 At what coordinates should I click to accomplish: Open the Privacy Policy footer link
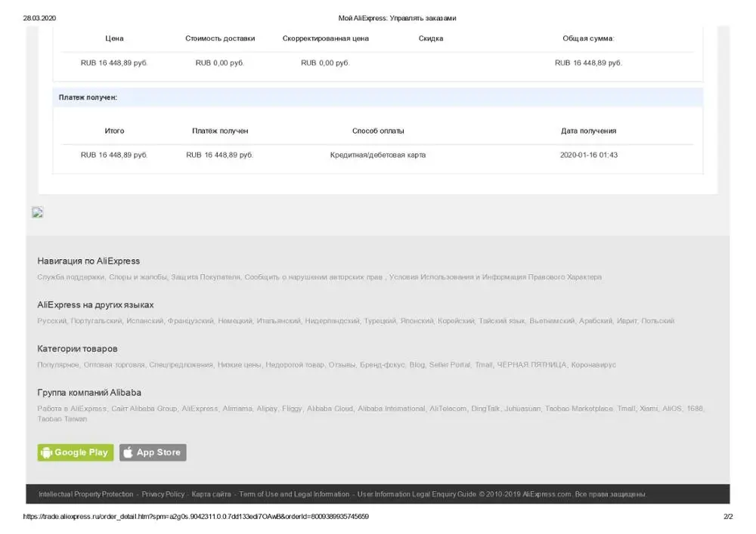coord(163,495)
